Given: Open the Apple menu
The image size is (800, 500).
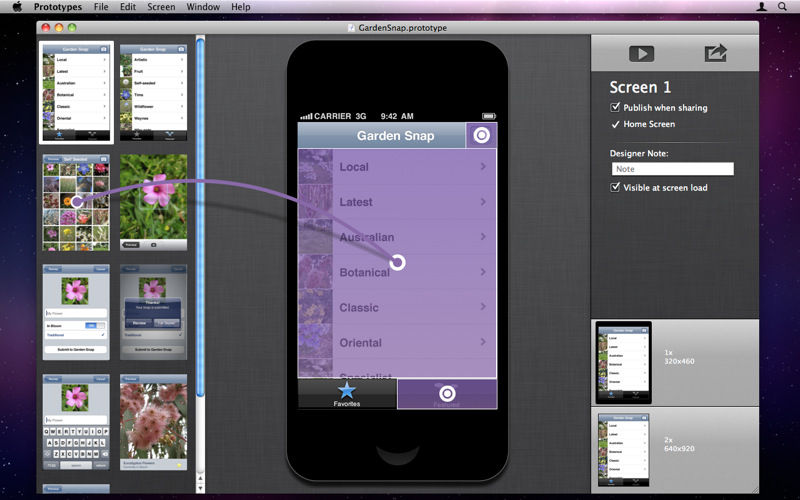Looking at the screenshot, I should click(x=17, y=7).
